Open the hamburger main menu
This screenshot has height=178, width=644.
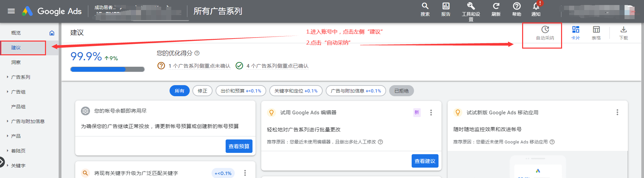[11, 11]
